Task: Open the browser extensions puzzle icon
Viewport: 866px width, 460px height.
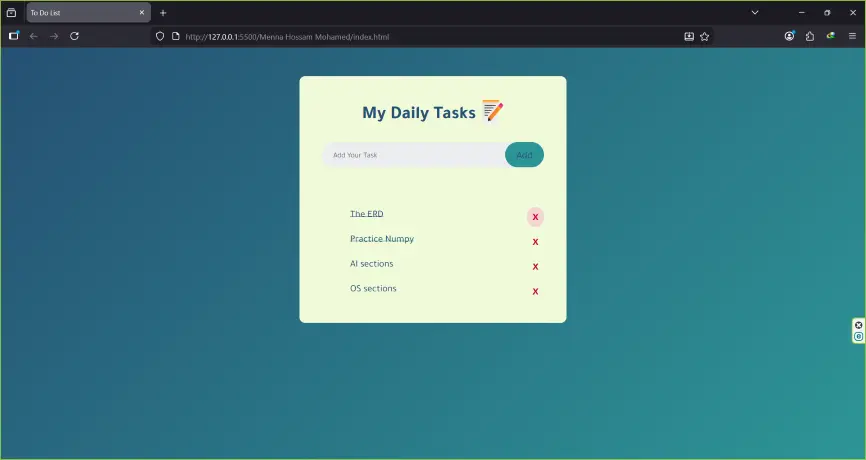Action: [x=810, y=36]
